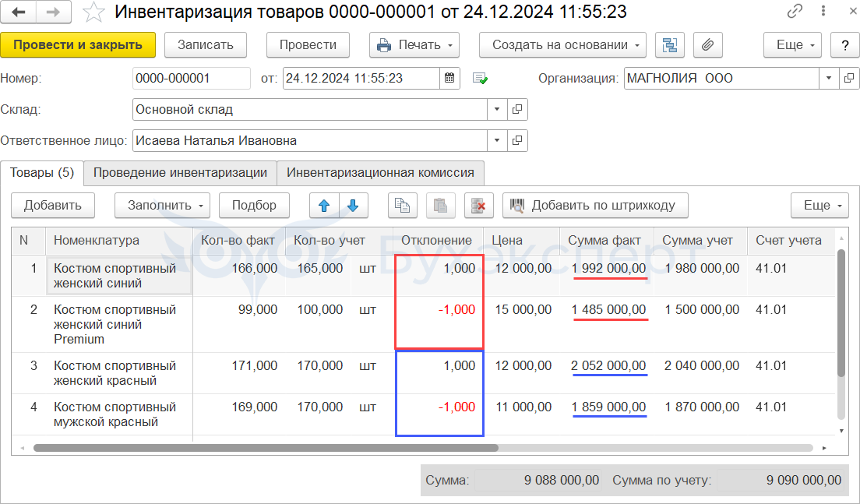Add document to favorites with star icon
Viewport: 860px width, 504px height.
[93, 12]
